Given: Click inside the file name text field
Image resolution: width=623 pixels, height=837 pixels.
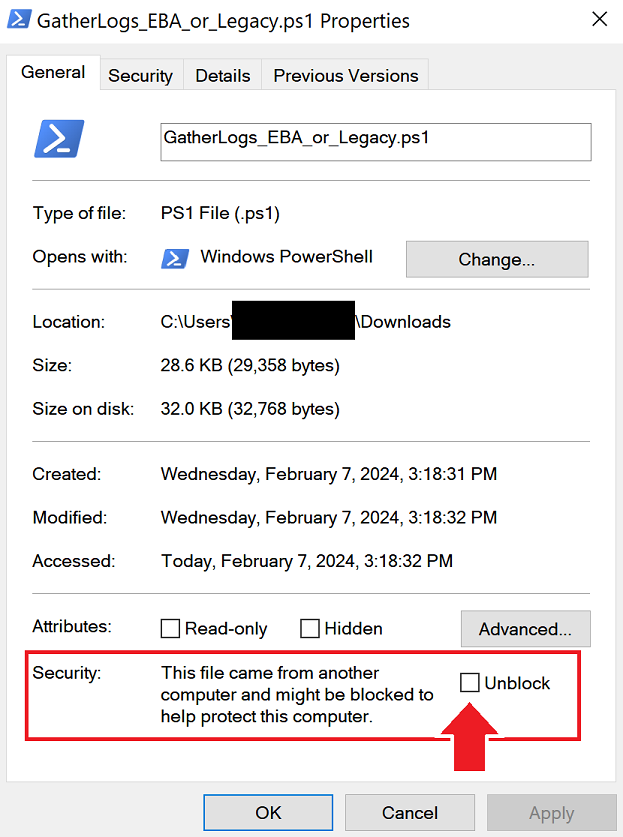Looking at the screenshot, I should (x=375, y=142).
